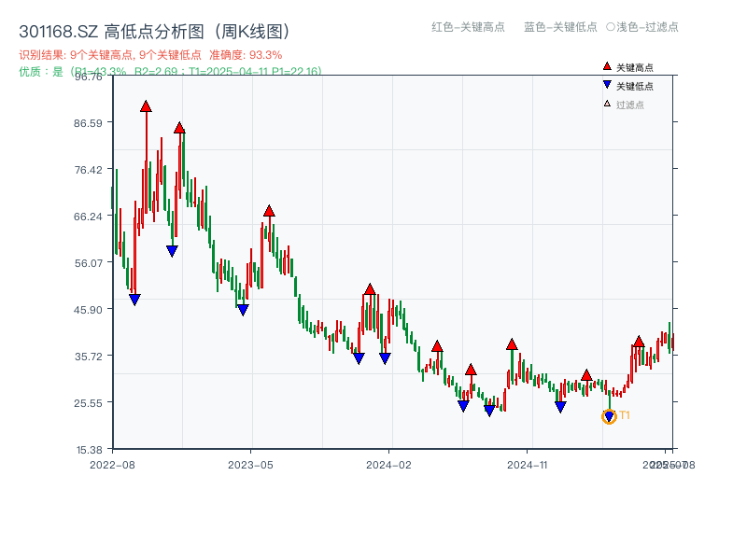This screenshot has width=747, height=560.
Task: Click the orange T1 label text
Action: point(624,414)
